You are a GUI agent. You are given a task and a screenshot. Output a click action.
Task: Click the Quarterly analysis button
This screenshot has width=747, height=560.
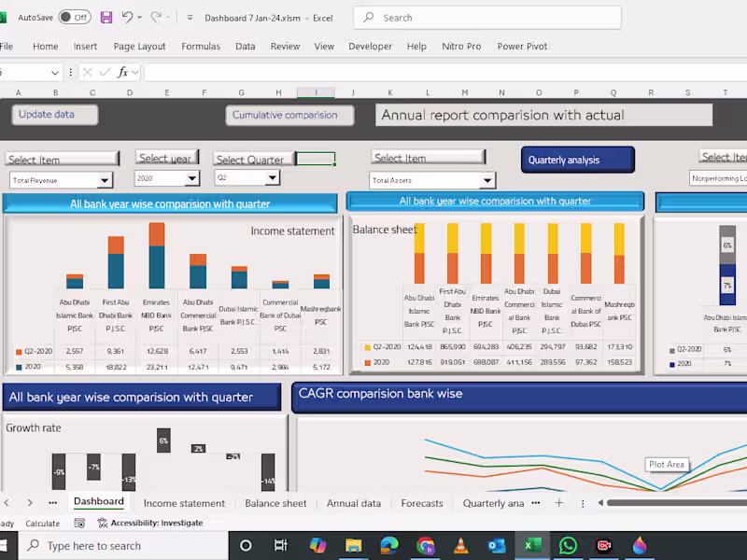pos(577,160)
